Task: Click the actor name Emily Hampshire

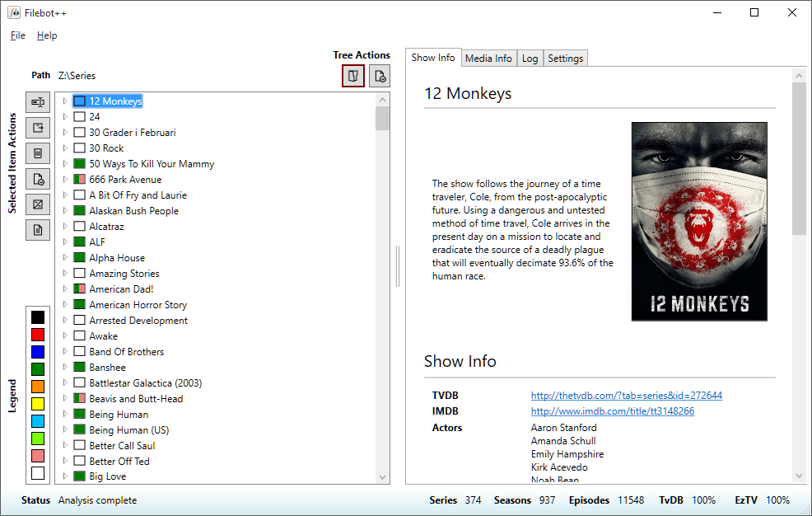Action: tap(567, 454)
